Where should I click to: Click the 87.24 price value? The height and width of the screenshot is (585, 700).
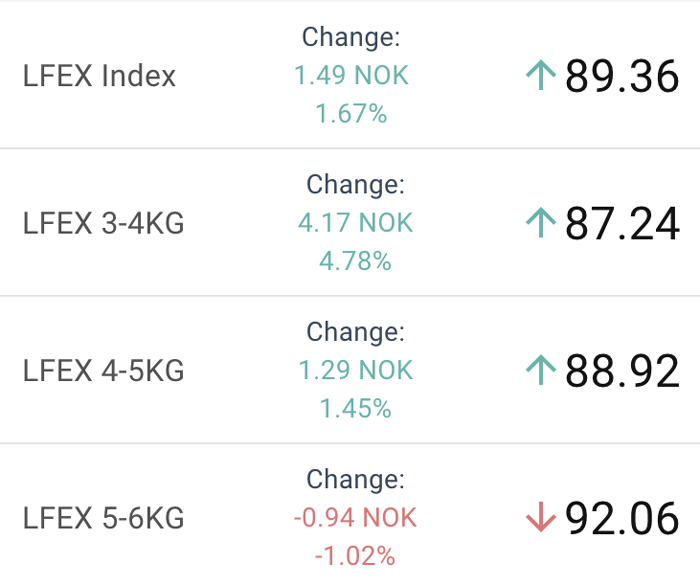pyautogui.click(x=622, y=224)
